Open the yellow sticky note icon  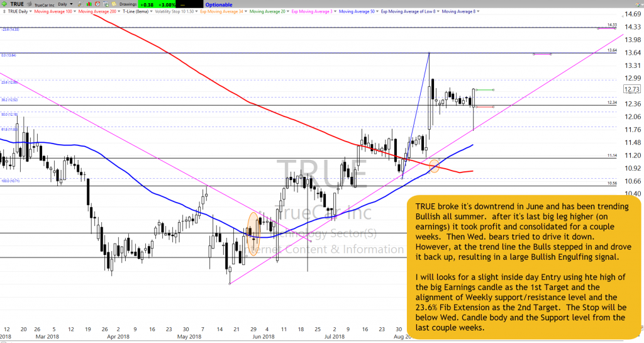[x=114, y=4]
